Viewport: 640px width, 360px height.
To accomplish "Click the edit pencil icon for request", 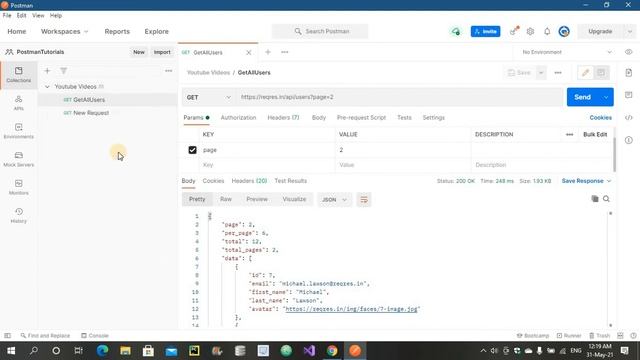I will (x=585, y=73).
